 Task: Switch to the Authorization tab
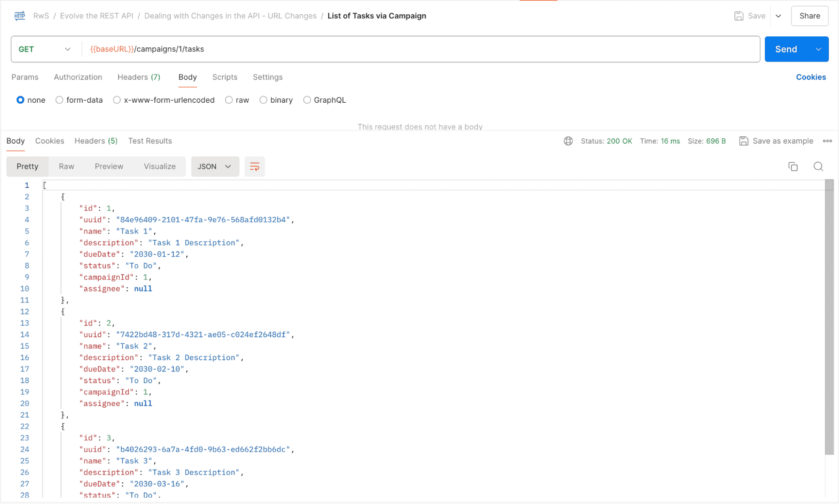78,77
